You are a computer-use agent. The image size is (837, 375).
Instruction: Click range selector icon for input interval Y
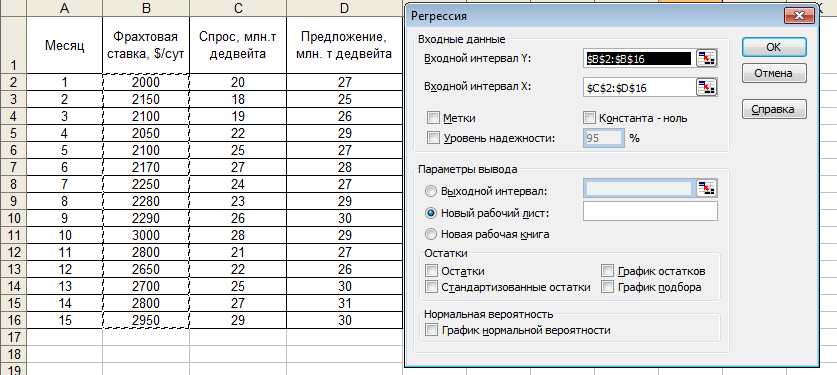click(707, 59)
